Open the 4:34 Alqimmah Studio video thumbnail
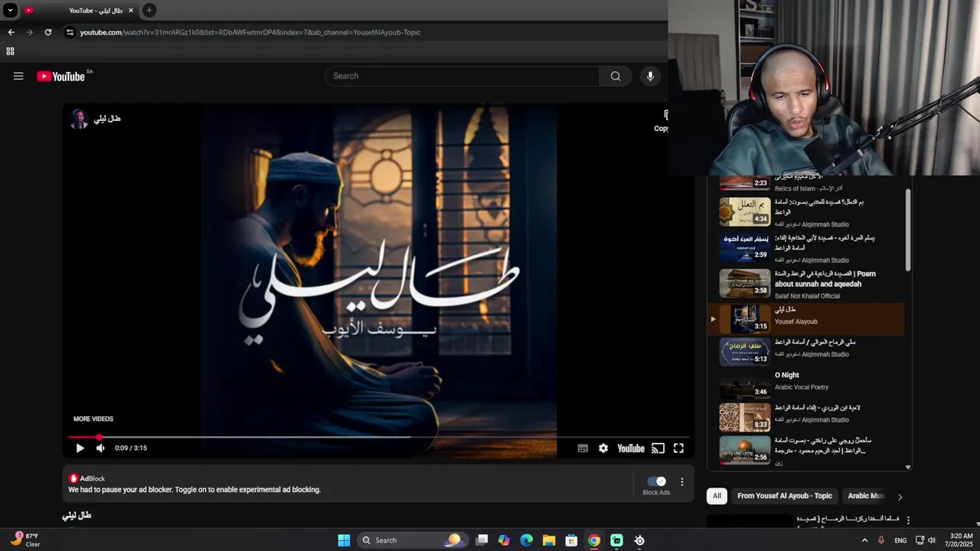980x551 pixels. [745, 212]
